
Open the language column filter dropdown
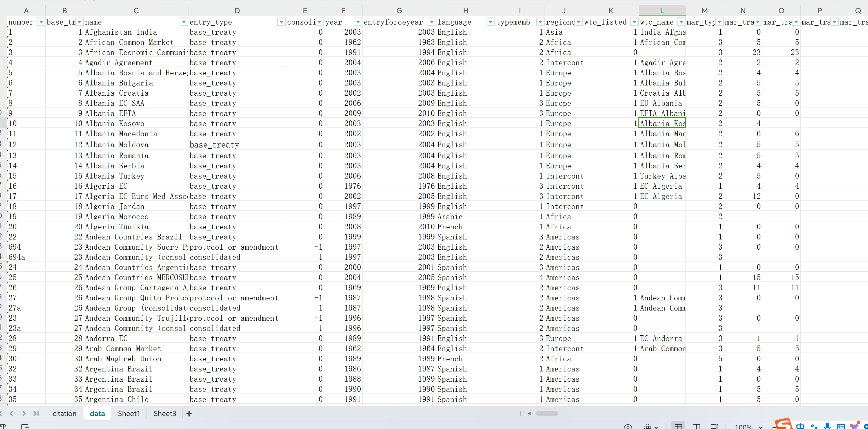[x=490, y=22]
